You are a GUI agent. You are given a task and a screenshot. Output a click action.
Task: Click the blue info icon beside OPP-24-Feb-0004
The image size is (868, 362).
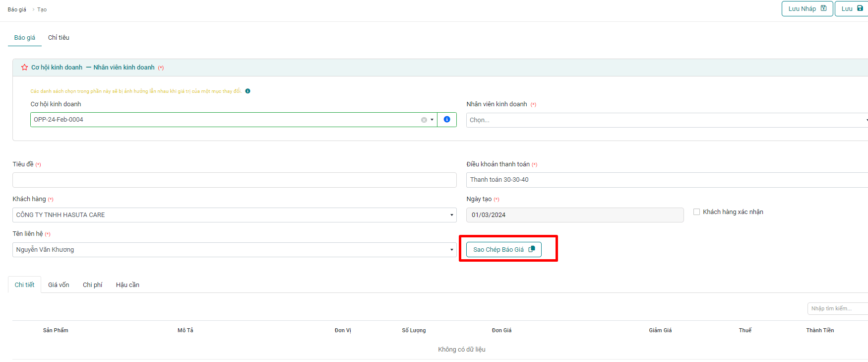(x=447, y=120)
